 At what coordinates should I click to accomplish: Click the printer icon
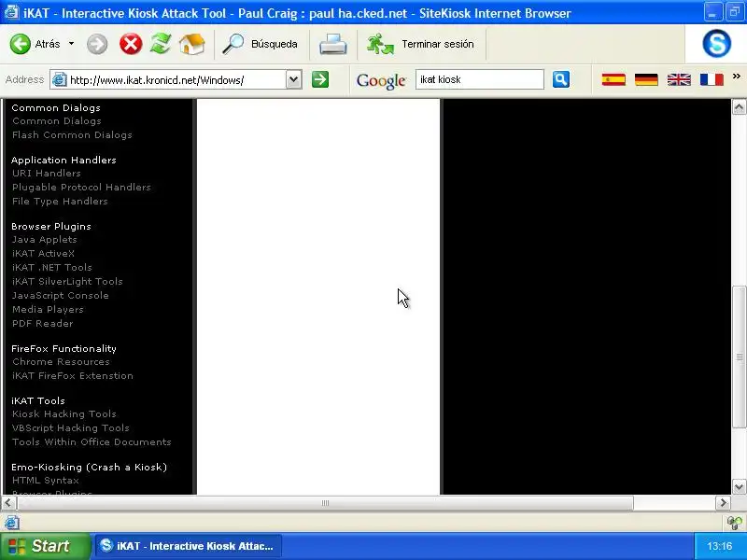333,45
